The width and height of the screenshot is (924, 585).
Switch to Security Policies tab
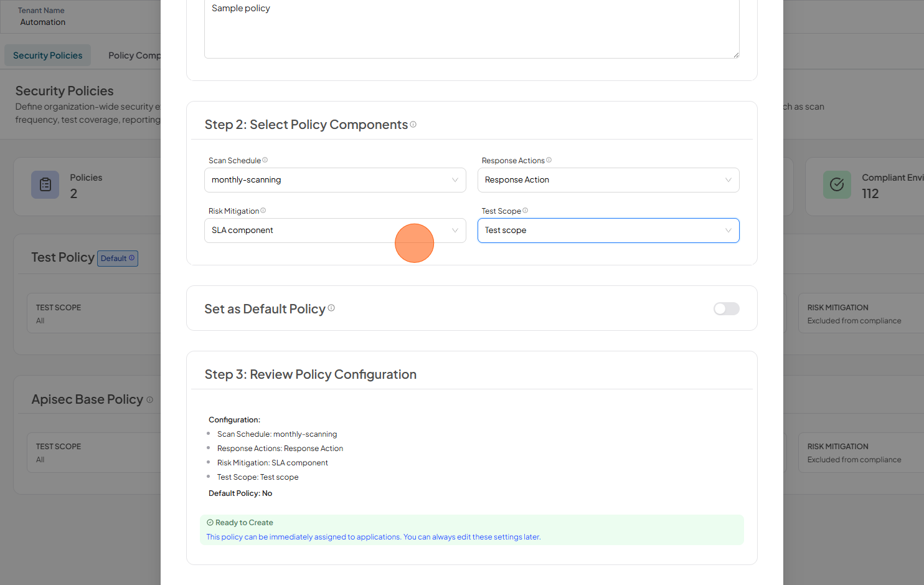(48, 55)
